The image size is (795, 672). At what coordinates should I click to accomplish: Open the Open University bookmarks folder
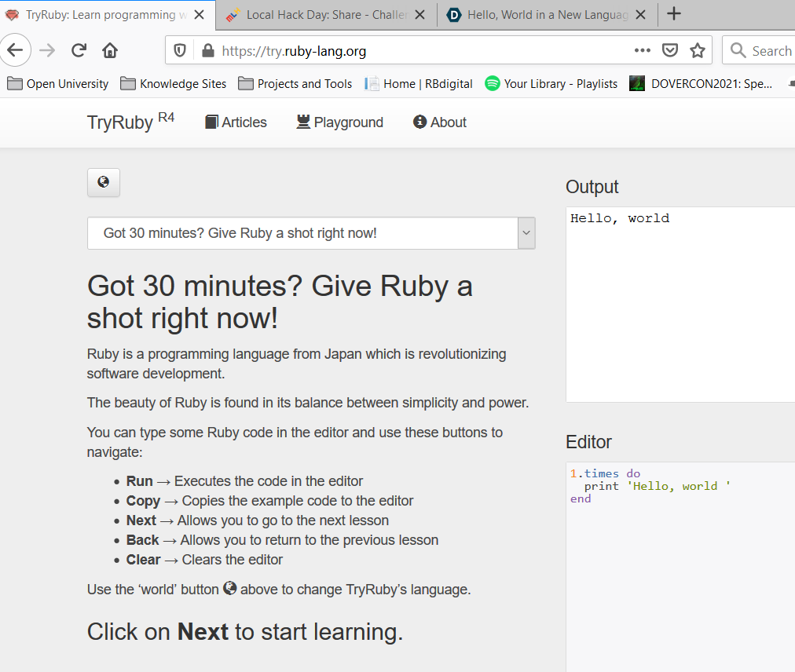coord(58,84)
